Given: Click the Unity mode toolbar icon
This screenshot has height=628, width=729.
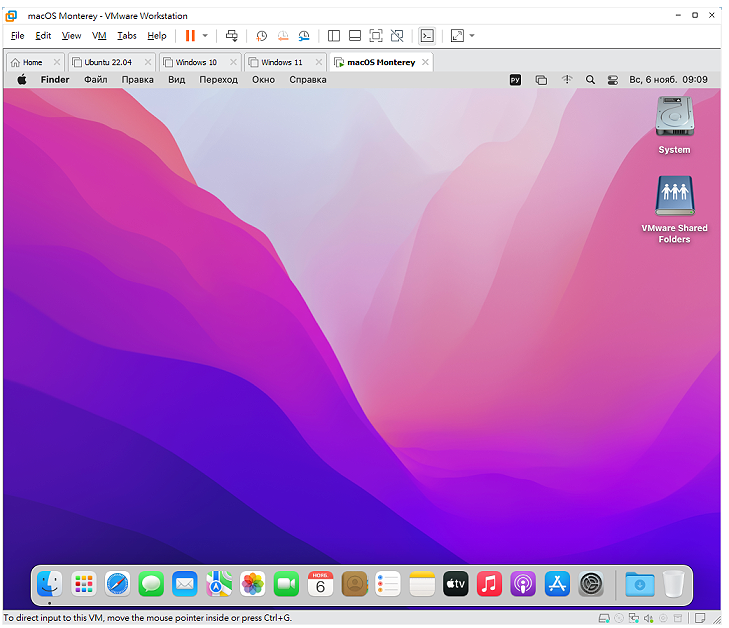Looking at the screenshot, I should point(397,36).
